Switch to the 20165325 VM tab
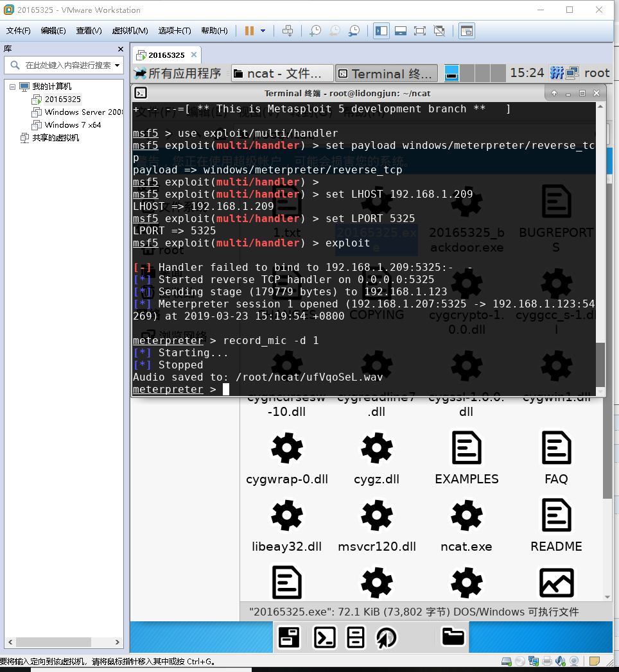The height and width of the screenshot is (672, 619). tap(166, 55)
